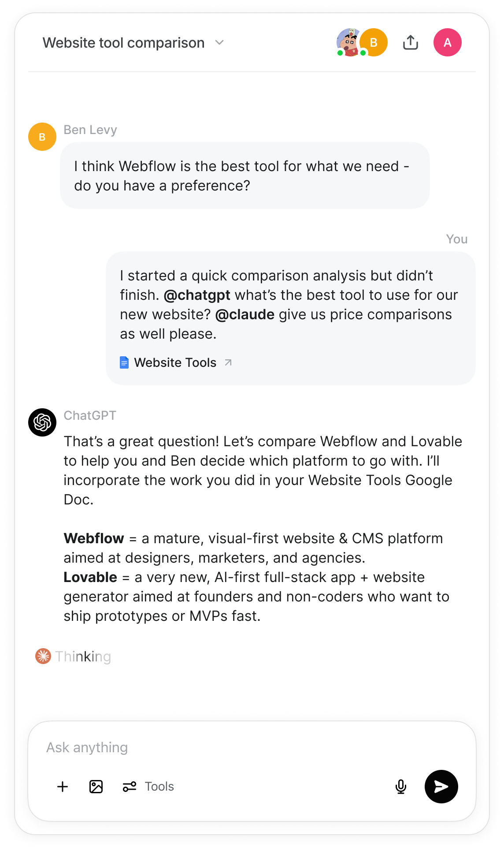The width and height of the screenshot is (504, 851).
Task: Focus the 'Ask anything' message field
Action: [220, 748]
